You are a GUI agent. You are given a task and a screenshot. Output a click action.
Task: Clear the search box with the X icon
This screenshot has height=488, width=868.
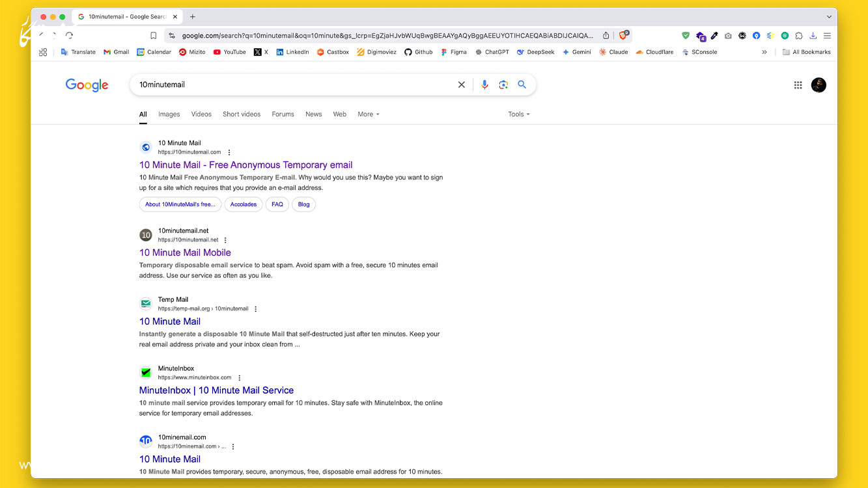pos(462,85)
